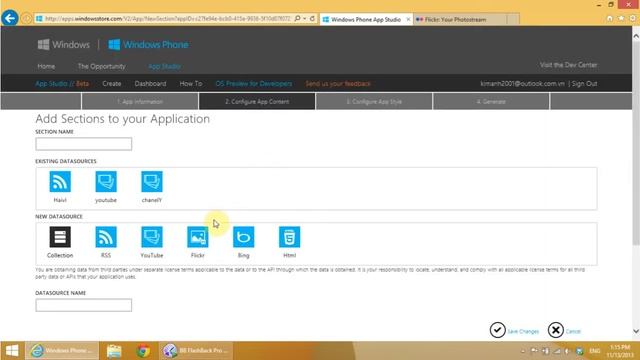
Task: Click the Sign Out link
Action: (584, 83)
